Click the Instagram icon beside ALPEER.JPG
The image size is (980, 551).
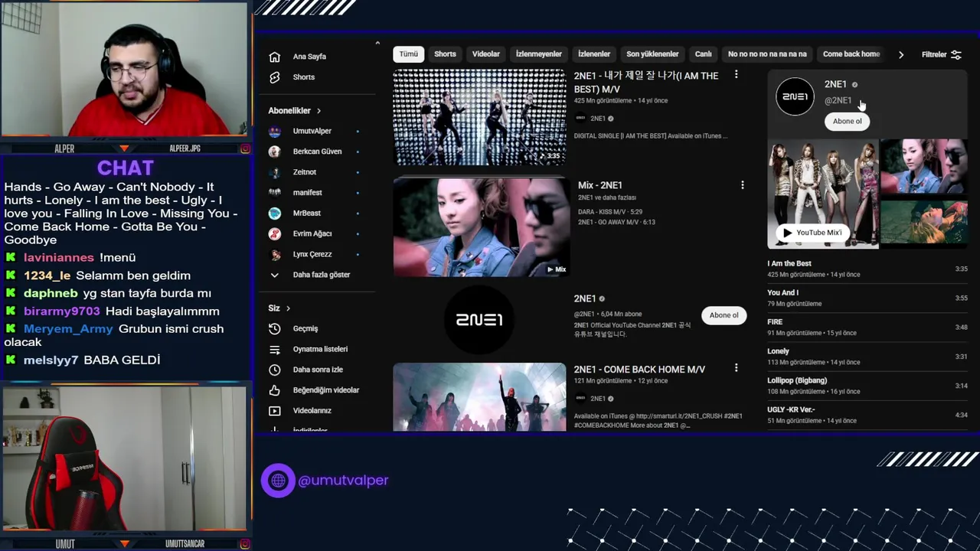point(245,148)
